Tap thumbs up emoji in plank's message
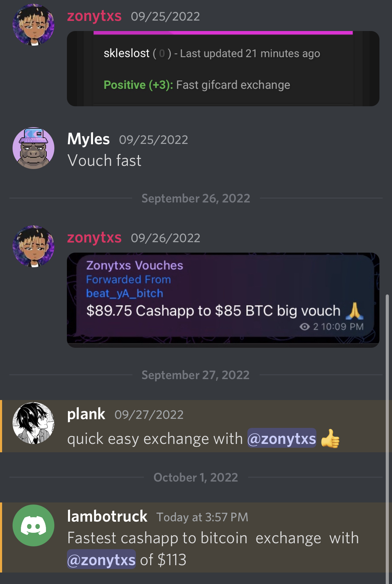Viewport: 392px width, 584px height. click(x=330, y=439)
